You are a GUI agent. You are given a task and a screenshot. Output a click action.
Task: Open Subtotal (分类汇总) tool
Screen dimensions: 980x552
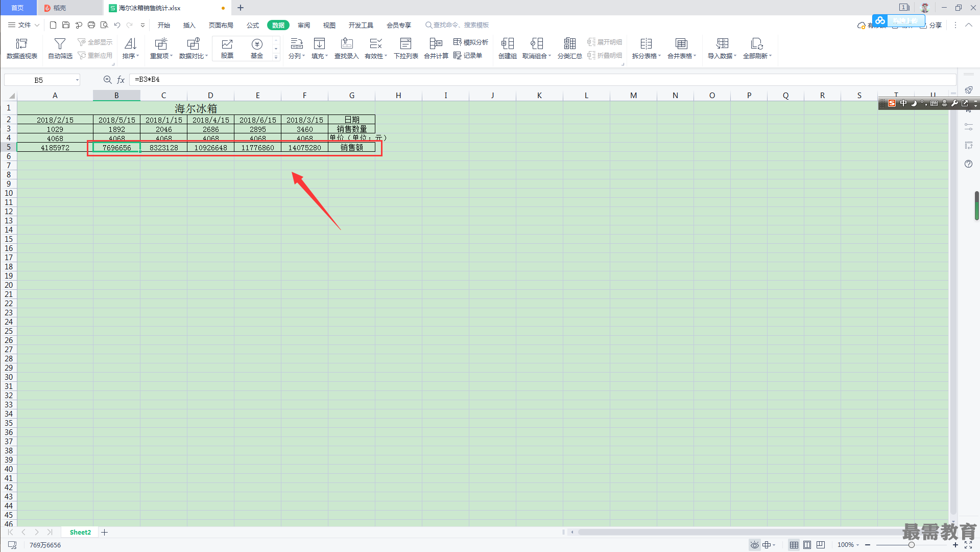pyautogui.click(x=570, y=49)
